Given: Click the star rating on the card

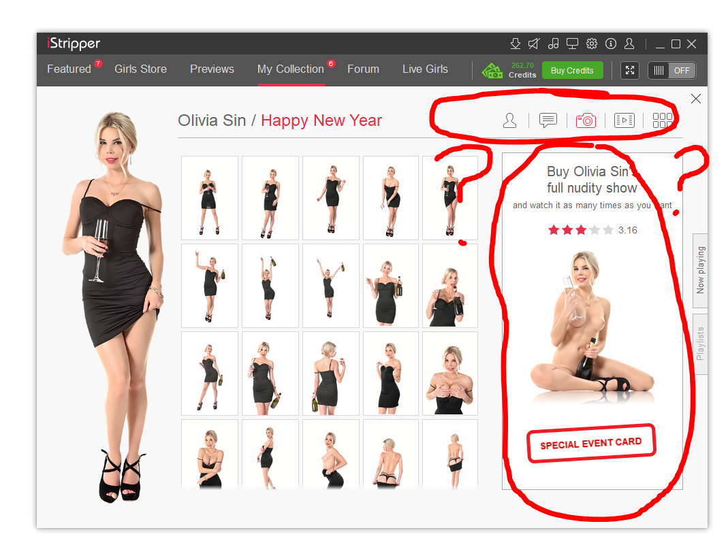Looking at the screenshot, I should (x=581, y=230).
